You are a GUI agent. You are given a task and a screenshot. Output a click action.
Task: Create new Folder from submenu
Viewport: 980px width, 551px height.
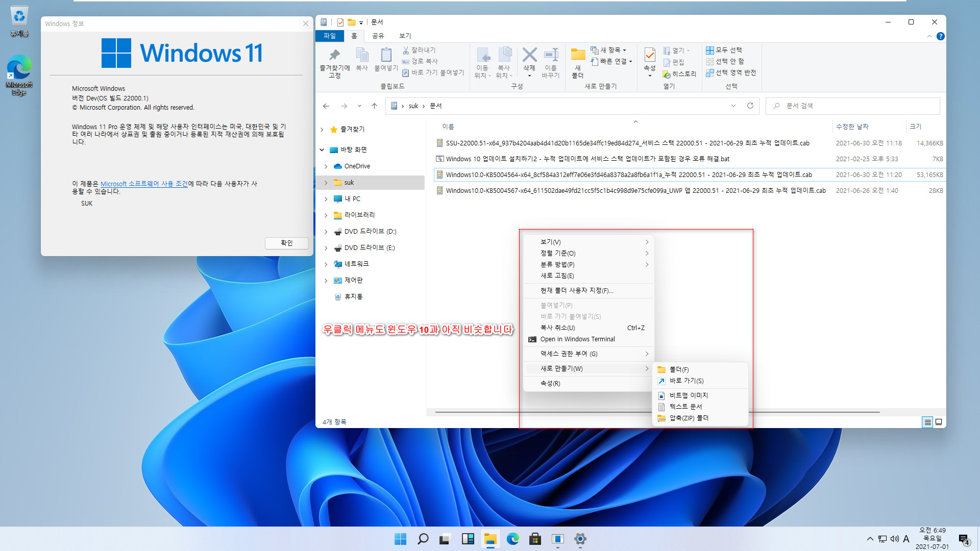pyautogui.click(x=701, y=370)
